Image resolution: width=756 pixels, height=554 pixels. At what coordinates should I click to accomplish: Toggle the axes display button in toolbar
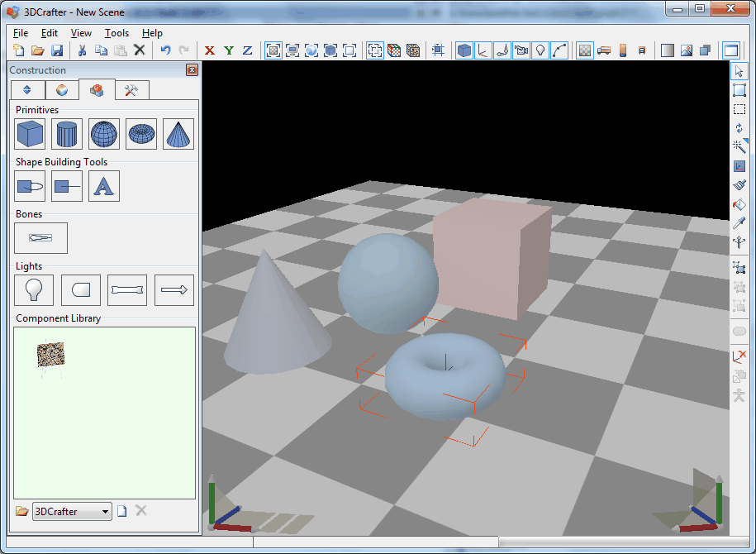coord(483,50)
